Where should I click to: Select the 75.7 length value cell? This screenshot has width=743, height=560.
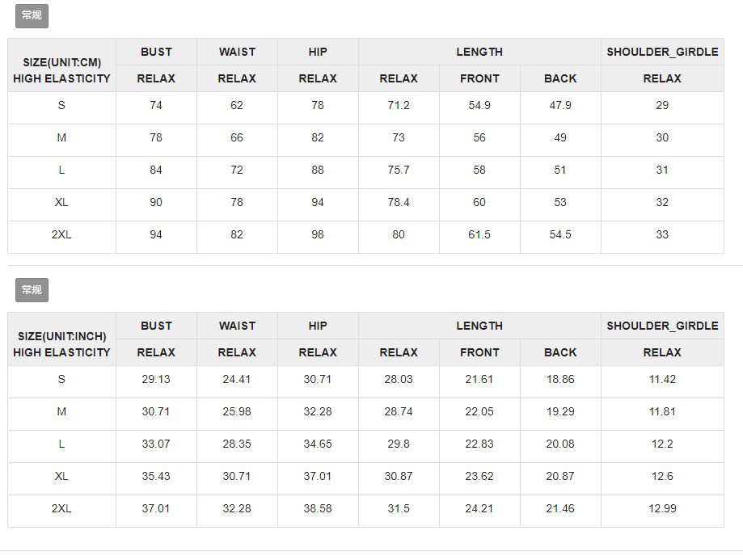point(399,170)
